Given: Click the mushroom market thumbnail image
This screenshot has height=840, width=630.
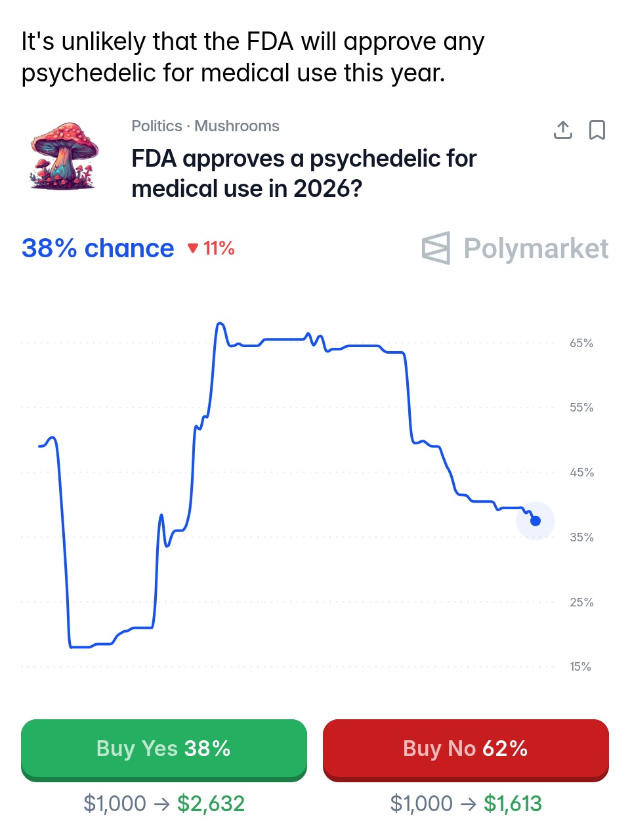Looking at the screenshot, I should pos(64,156).
